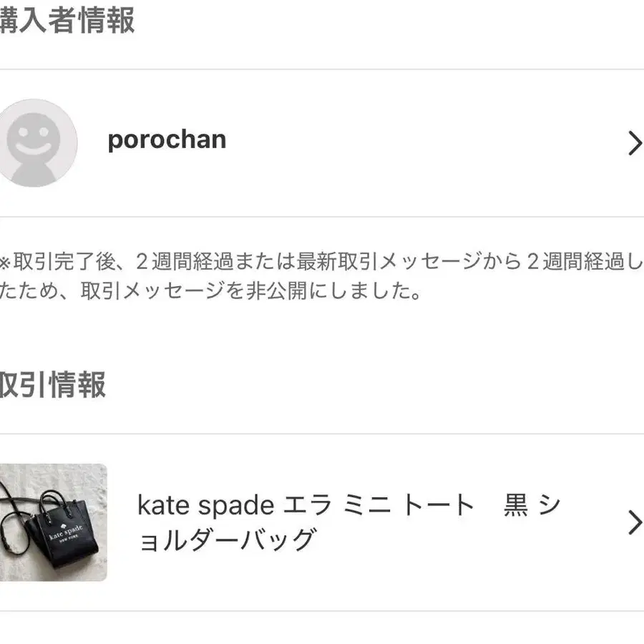Open the kate spade bag thumbnail

pos(54,522)
